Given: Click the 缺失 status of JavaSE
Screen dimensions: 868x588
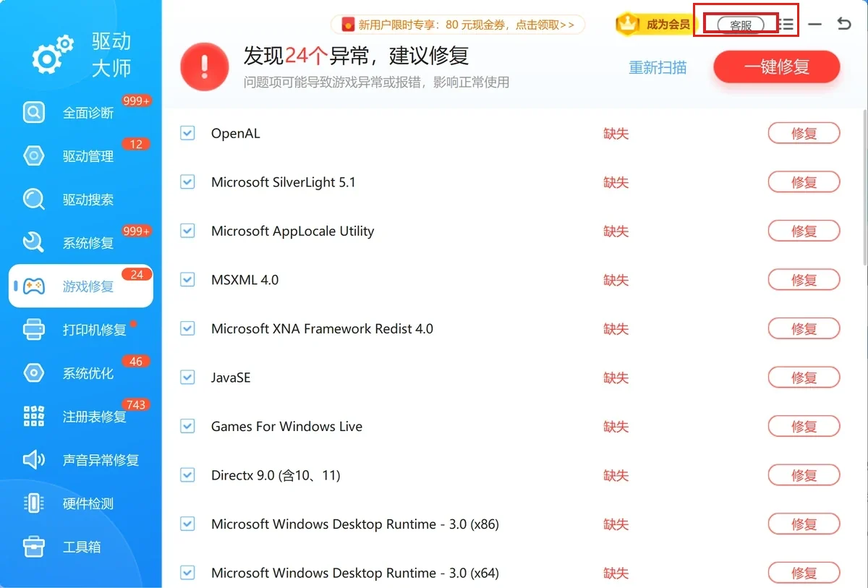Looking at the screenshot, I should pyautogui.click(x=616, y=378).
